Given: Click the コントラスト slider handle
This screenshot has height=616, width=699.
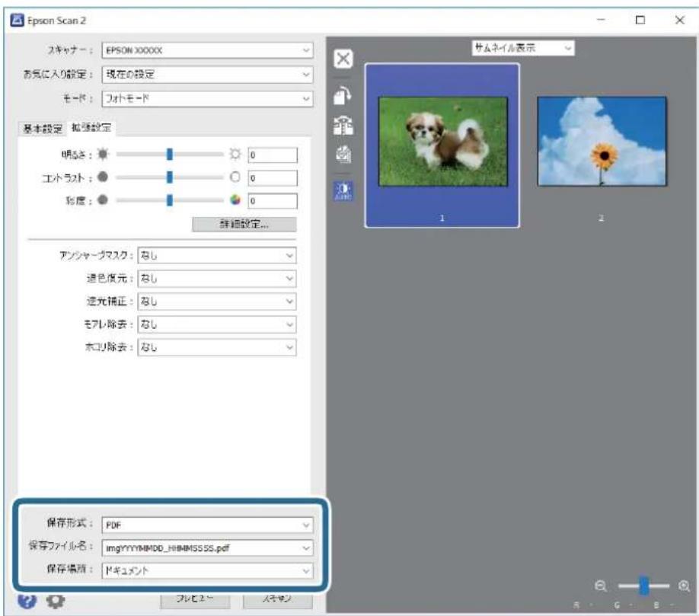Looking at the screenshot, I should [x=169, y=177].
